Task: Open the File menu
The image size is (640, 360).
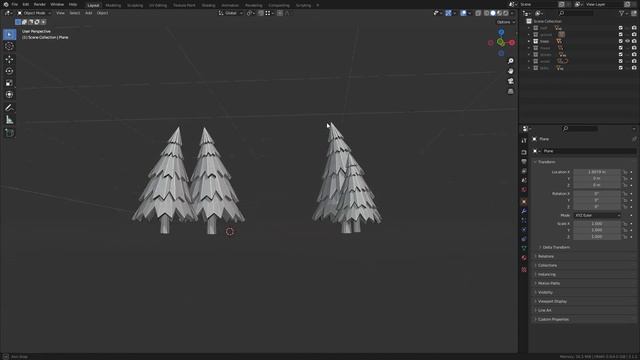Action: (x=14, y=4)
